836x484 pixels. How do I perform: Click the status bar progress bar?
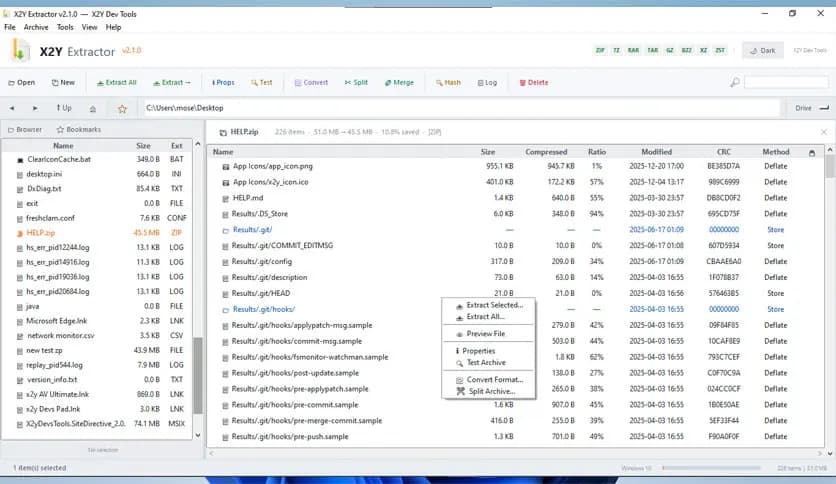[x=711, y=468]
